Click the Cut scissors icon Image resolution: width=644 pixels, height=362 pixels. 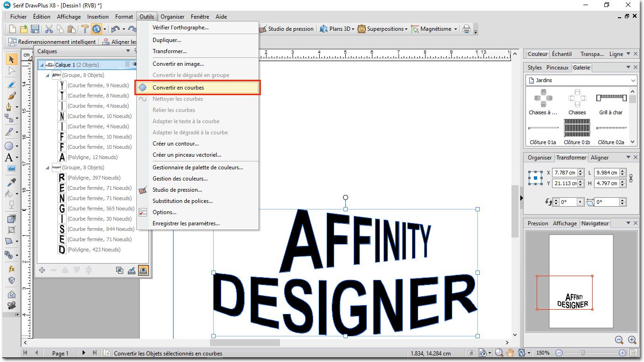coord(49,29)
